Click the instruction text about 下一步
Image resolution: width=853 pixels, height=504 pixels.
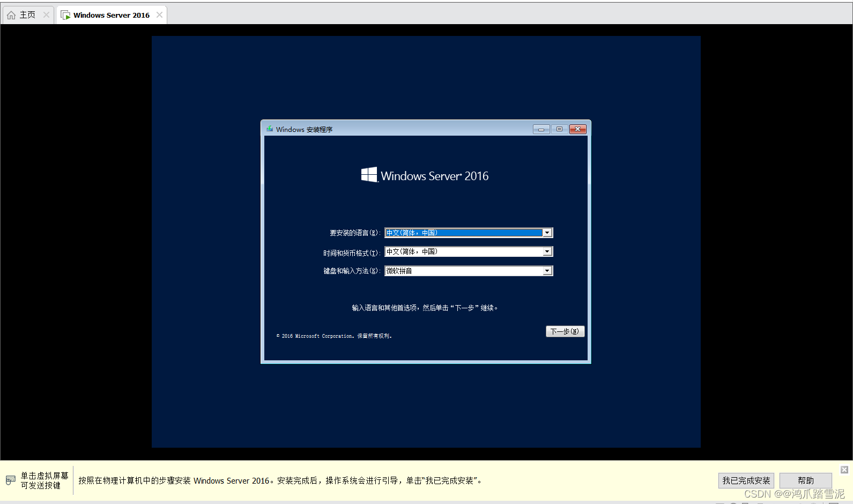click(x=425, y=308)
